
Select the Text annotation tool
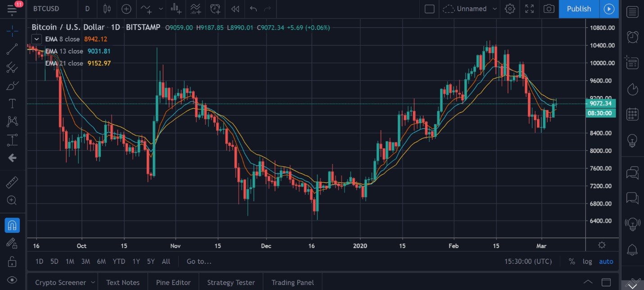[12, 103]
